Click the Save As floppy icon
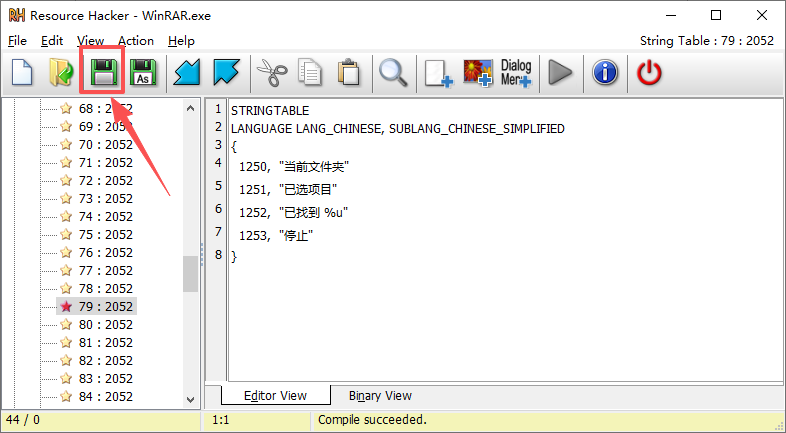 point(142,73)
